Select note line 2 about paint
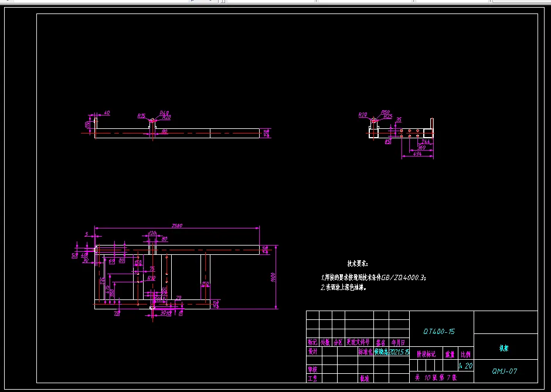Screen dimensions: 551x392 click(x=344, y=287)
